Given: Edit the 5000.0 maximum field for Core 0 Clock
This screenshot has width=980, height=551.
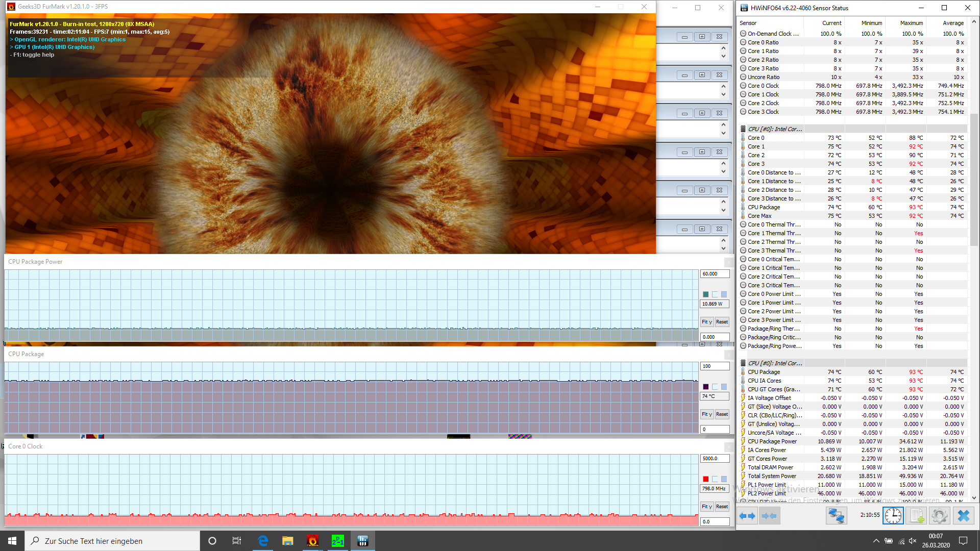Looking at the screenshot, I should point(714,459).
